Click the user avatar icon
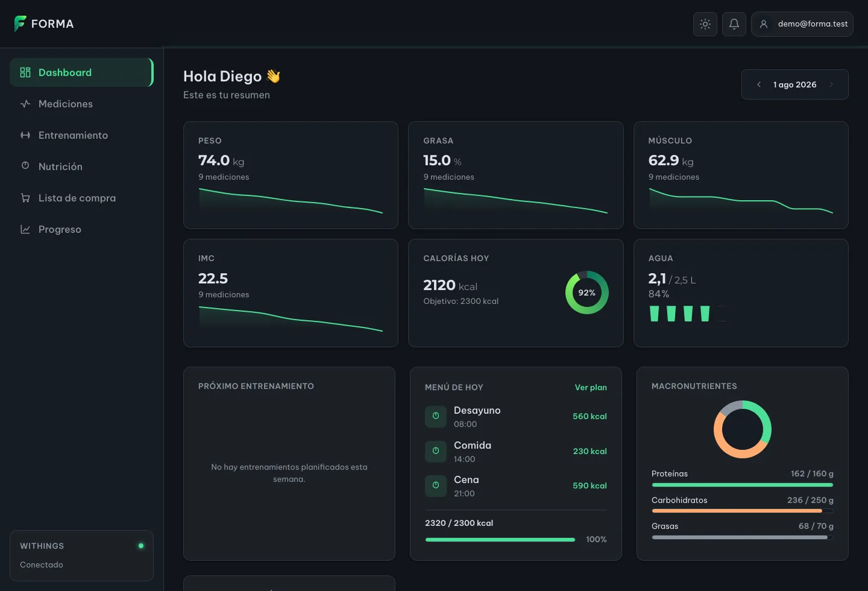Screen dimensions: 868x591 [764, 24]
